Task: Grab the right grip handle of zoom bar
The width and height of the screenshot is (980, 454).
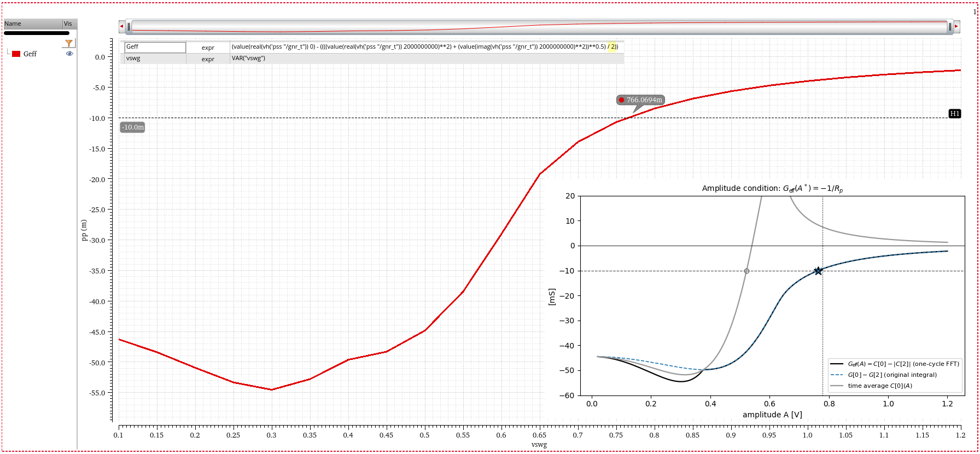Action: coord(950,26)
